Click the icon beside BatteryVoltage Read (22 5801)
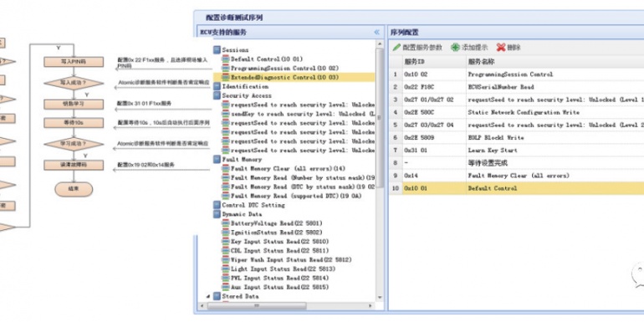644x322 pixels. tap(226, 223)
